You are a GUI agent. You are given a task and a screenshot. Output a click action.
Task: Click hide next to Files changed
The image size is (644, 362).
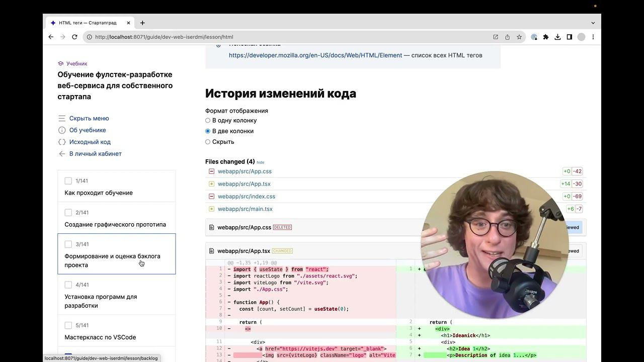tap(260, 162)
